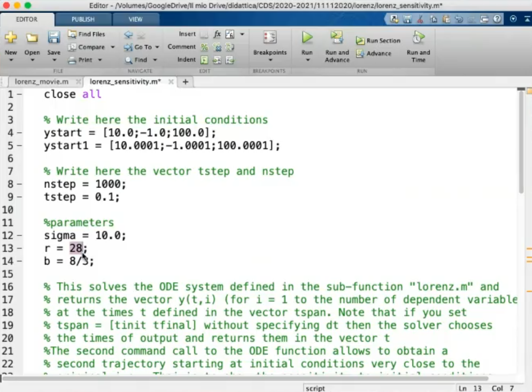
Task: Click the Run and Time icon
Action: (x=418, y=38)
